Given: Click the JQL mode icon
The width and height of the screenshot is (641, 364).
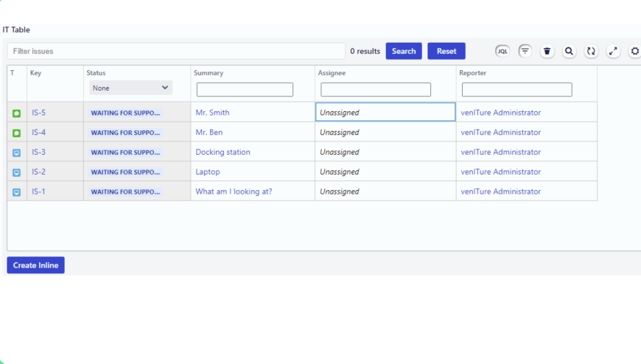Looking at the screenshot, I should click(502, 51).
